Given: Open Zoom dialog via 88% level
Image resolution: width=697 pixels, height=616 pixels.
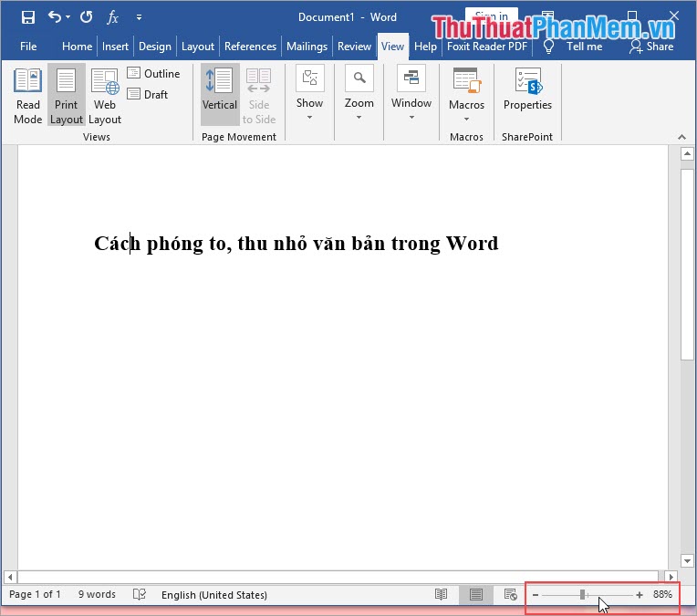Looking at the screenshot, I should (662, 594).
